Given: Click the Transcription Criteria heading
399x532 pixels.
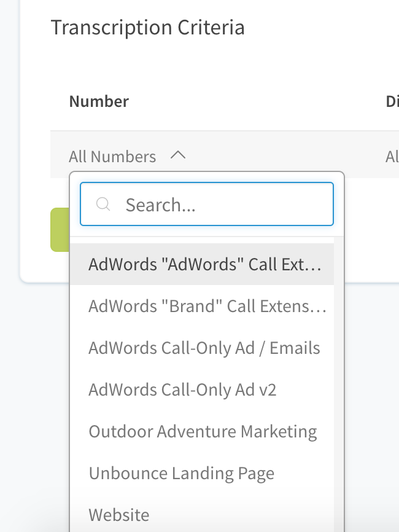Looking at the screenshot, I should (148, 27).
